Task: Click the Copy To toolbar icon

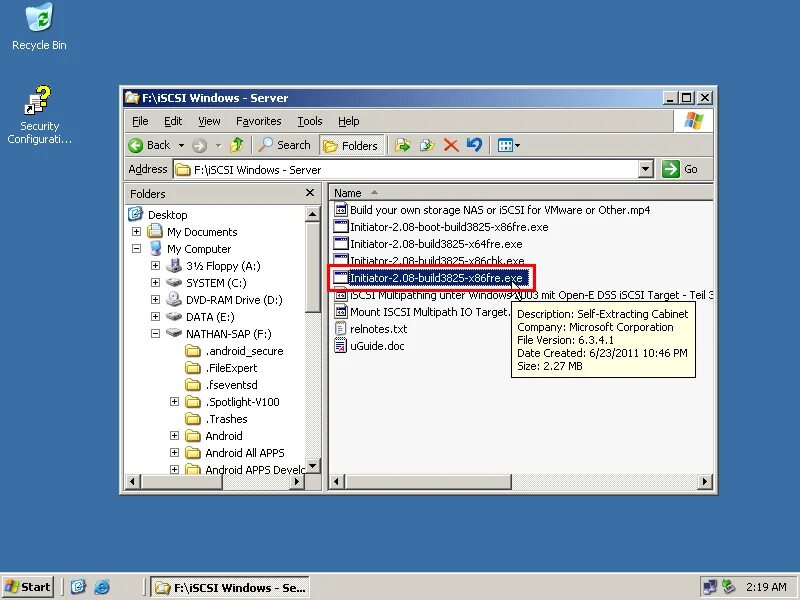Action: 427,145
